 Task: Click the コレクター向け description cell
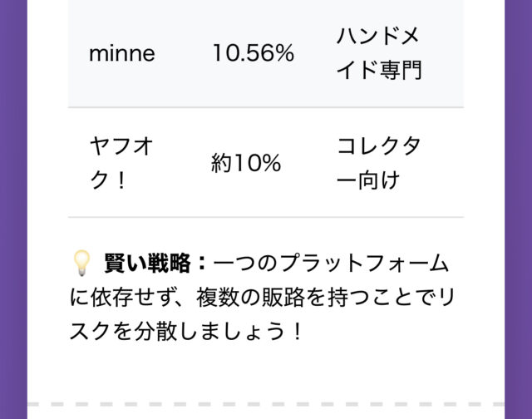click(x=379, y=164)
